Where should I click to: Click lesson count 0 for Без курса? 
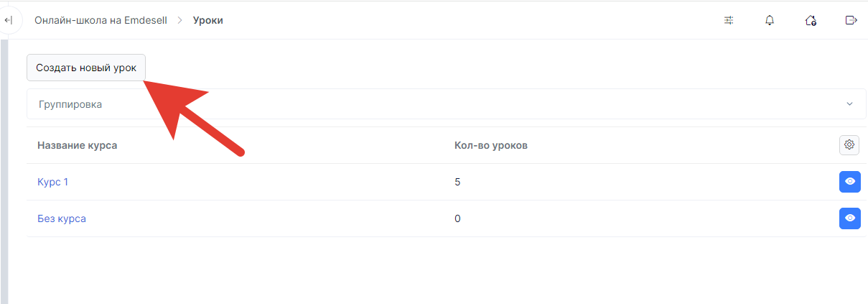457,218
